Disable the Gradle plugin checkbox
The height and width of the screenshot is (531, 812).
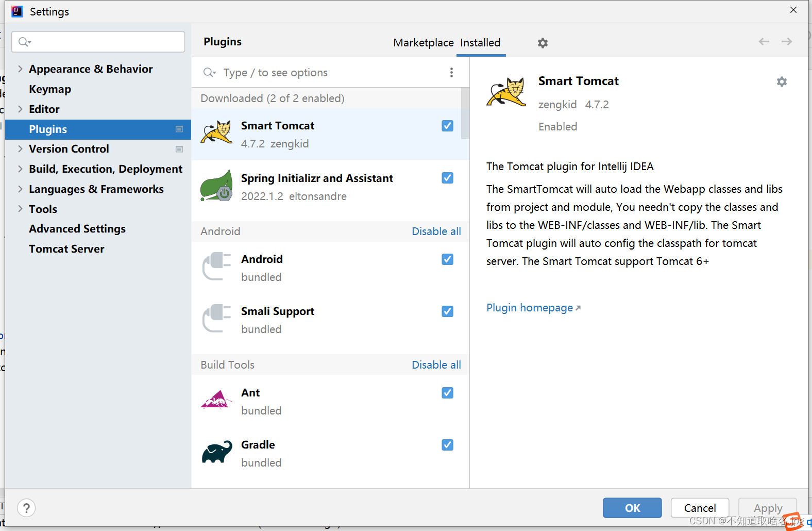coord(447,445)
